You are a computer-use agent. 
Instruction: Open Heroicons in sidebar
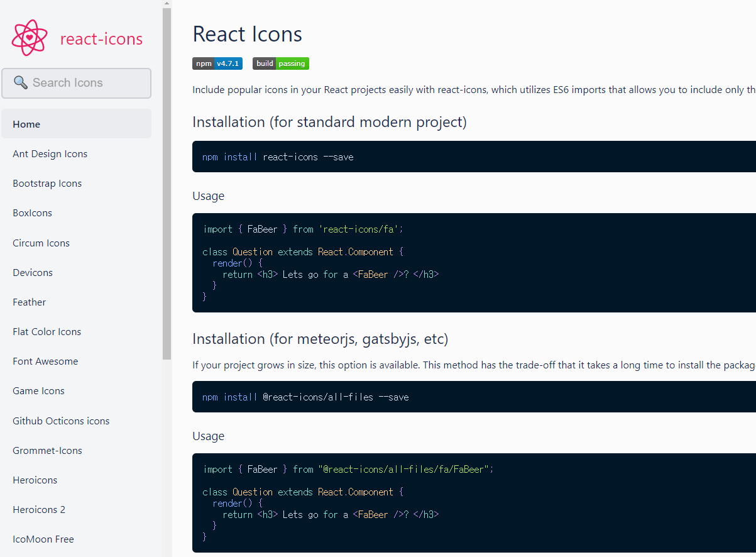(35, 480)
